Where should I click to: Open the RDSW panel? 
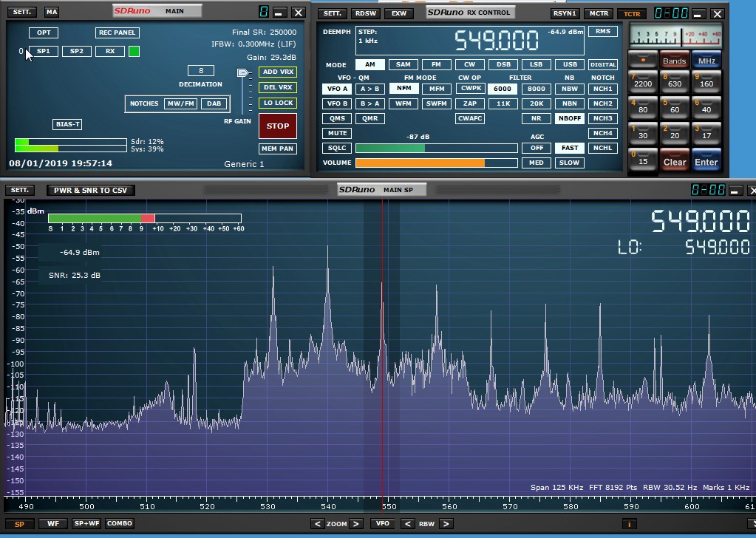[x=366, y=13]
